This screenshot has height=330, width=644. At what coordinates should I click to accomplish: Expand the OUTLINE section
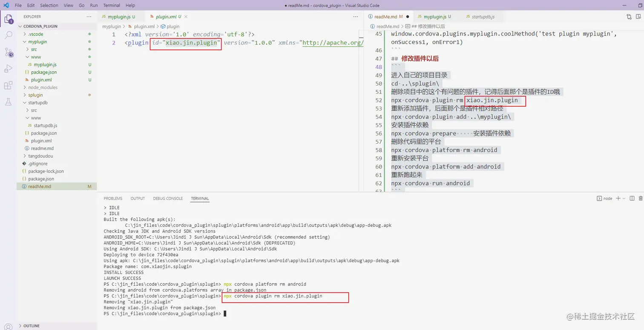[x=57, y=326]
